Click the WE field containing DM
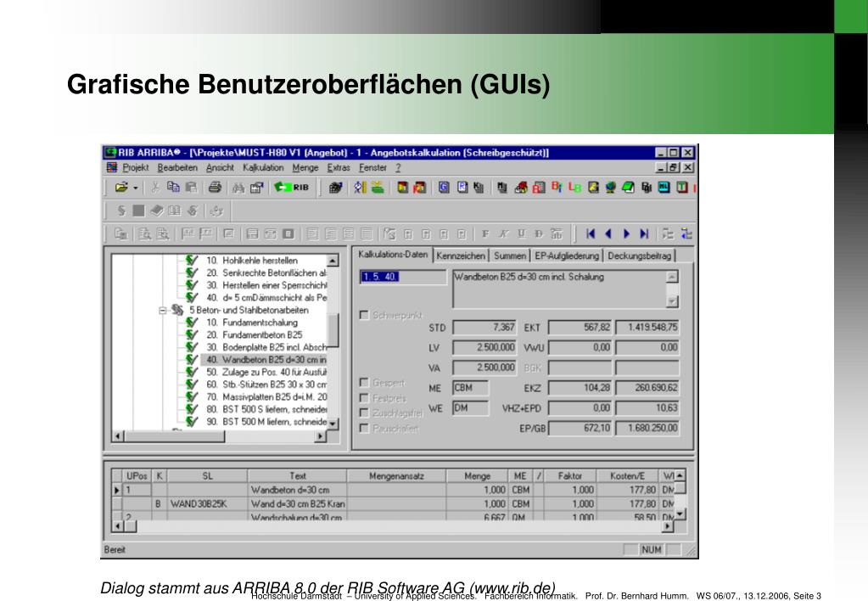Image resolution: width=868 pixels, height=601 pixels. tap(471, 408)
